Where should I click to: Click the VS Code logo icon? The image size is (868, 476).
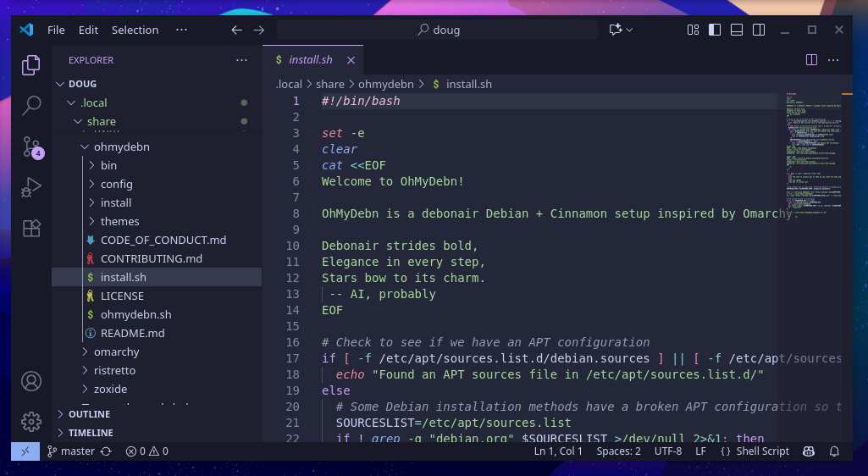click(x=26, y=30)
